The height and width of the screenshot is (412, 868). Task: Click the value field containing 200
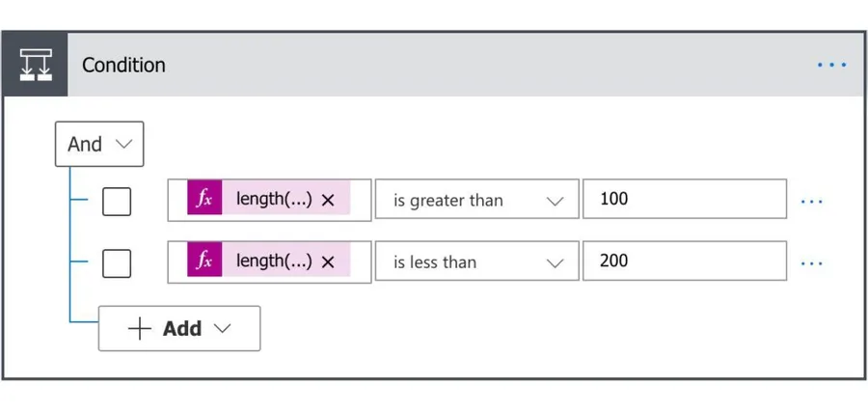tap(684, 261)
